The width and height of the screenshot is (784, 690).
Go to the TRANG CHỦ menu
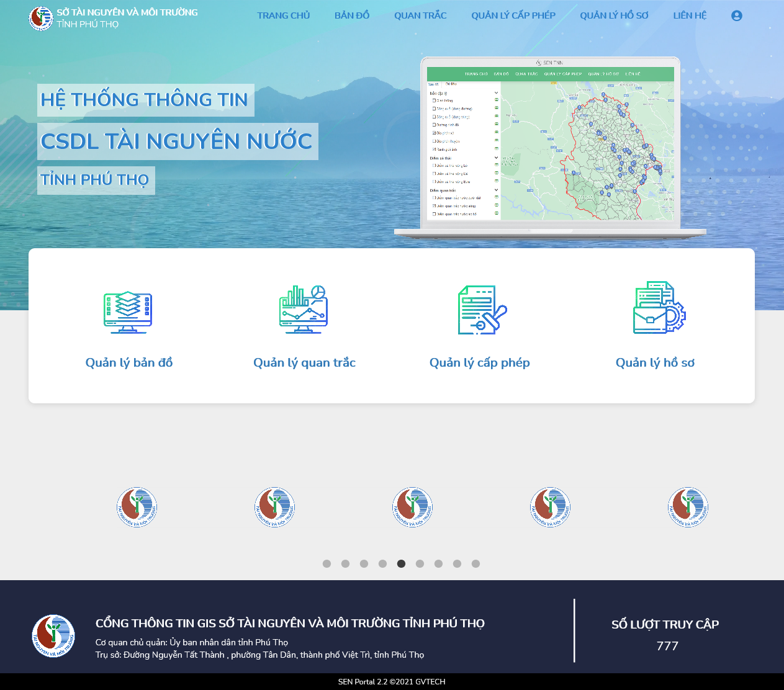283,16
